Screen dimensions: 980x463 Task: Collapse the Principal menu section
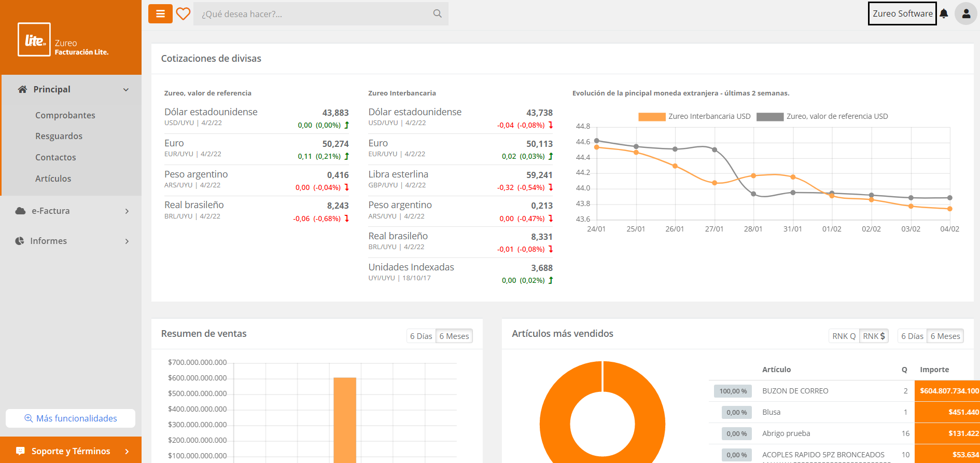(x=126, y=90)
